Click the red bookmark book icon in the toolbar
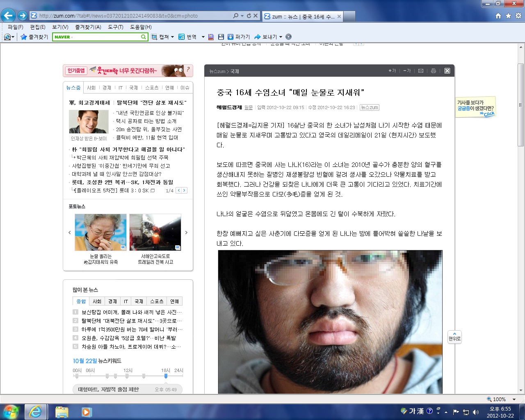Screen dimensions: 525x420 (x=211, y=37)
